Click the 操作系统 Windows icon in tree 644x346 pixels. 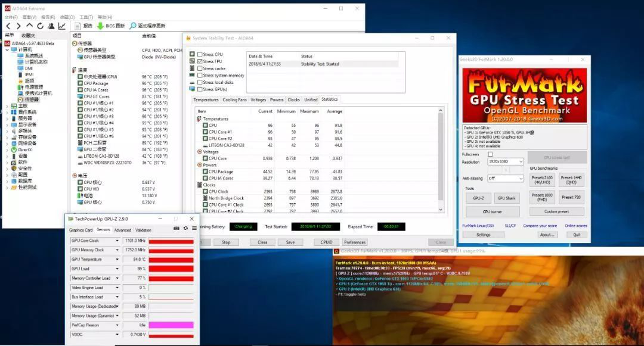(14, 113)
